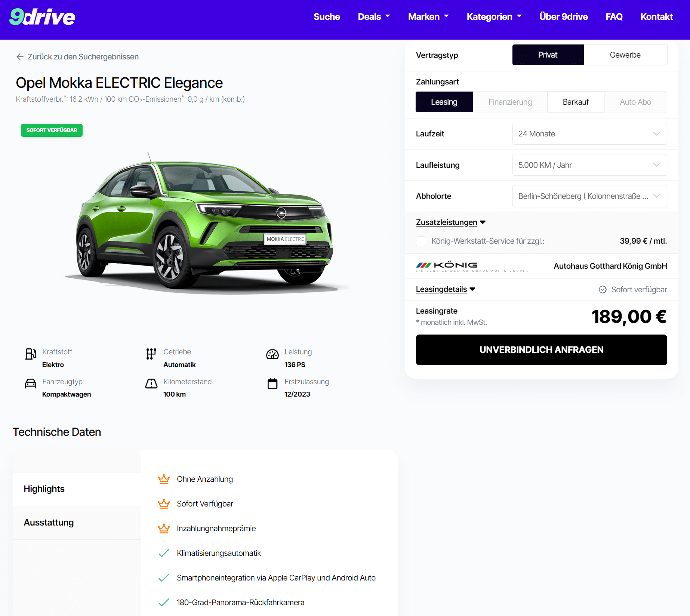Click the Elektro fuel value
This screenshot has height=616, width=690.
tap(53, 364)
